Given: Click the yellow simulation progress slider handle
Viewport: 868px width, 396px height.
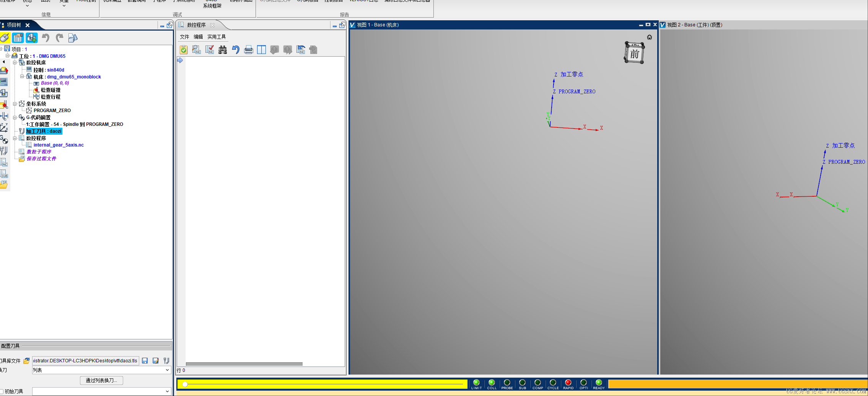Looking at the screenshot, I should coord(185,384).
